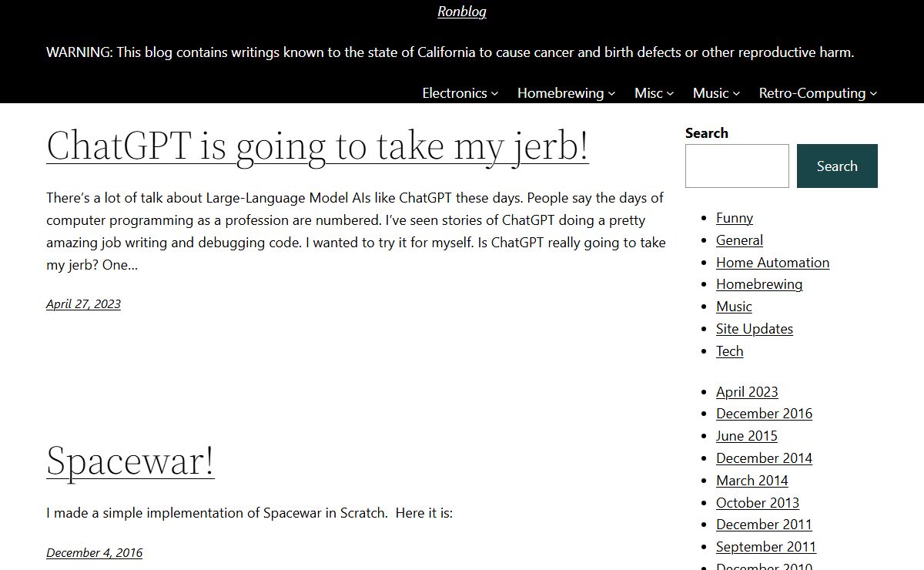Open the June 2015 archive link
924x570 pixels.
747,436
